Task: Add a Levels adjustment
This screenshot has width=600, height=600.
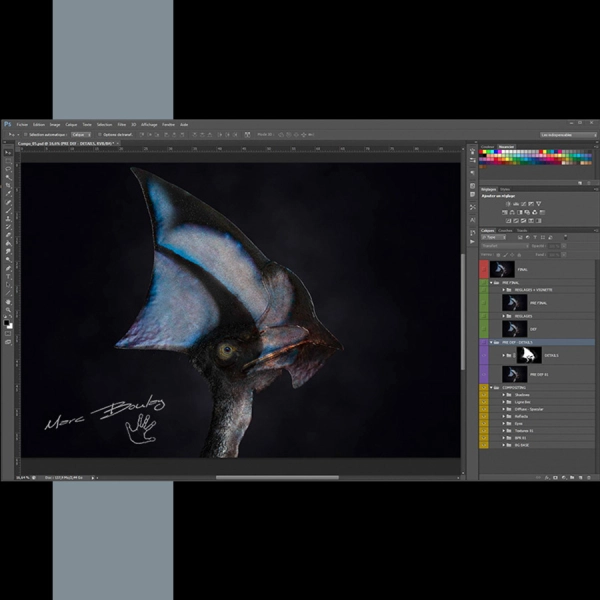Action: point(516,204)
